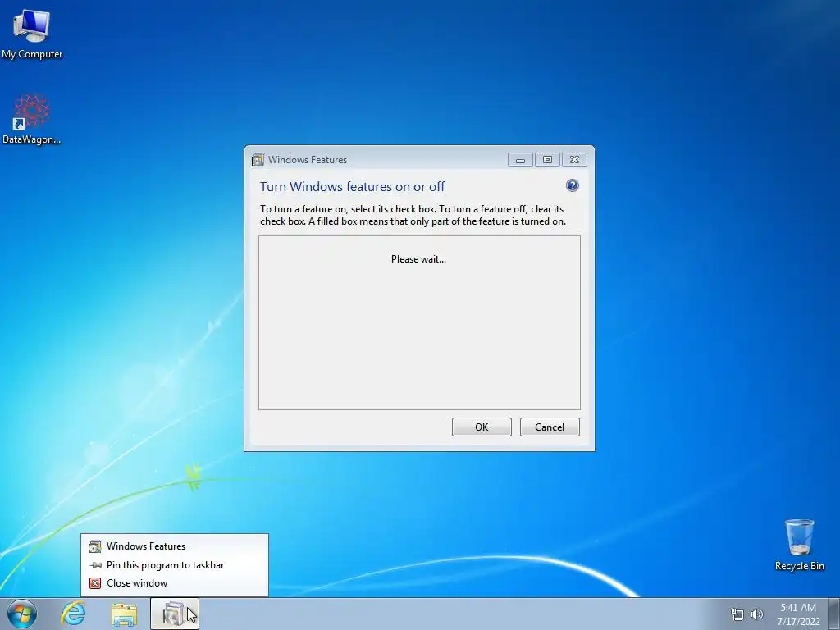Screen dimensions: 840x630
Task: Select the Recycle Bin desktop icon
Action: [x=799, y=545]
